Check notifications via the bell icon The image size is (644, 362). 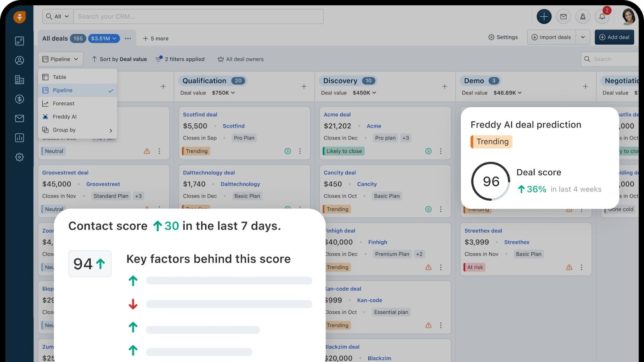tap(602, 16)
